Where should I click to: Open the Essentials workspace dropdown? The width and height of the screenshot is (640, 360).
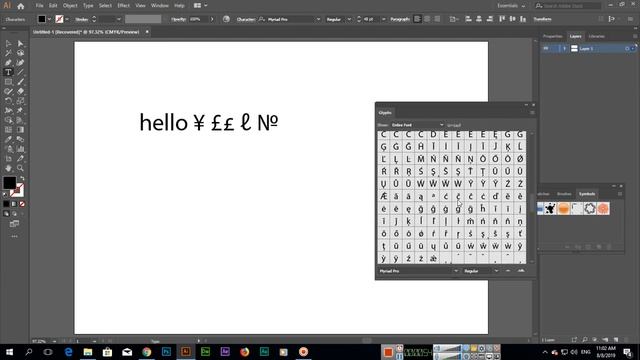[511, 6]
